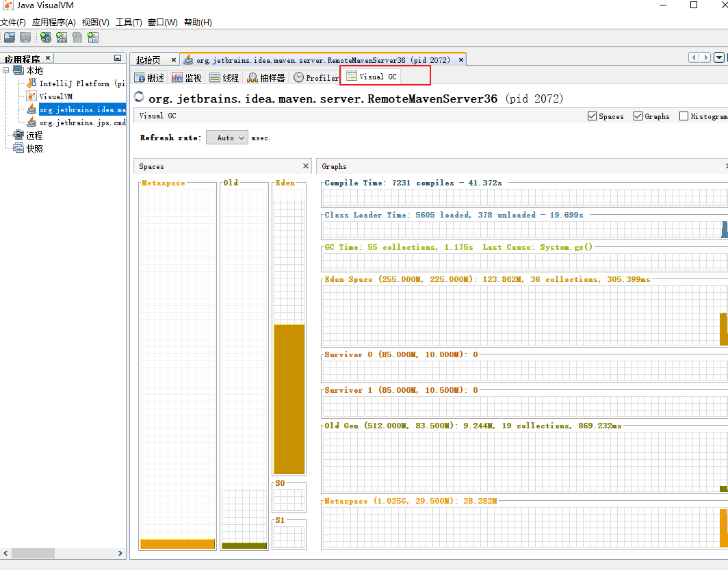This screenshot has height=570, width=728.
Task: Switch to the Threads sub-tab
Action: click(224, 77)
